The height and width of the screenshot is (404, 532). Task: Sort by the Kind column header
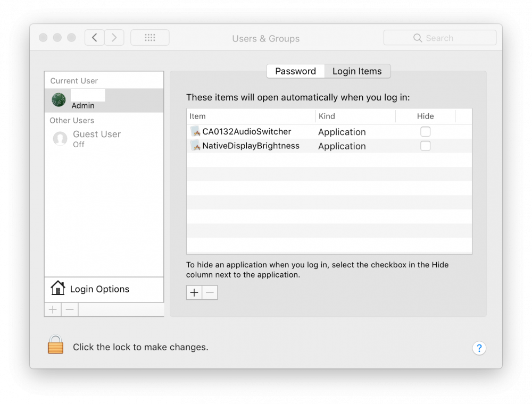(355, 116)
